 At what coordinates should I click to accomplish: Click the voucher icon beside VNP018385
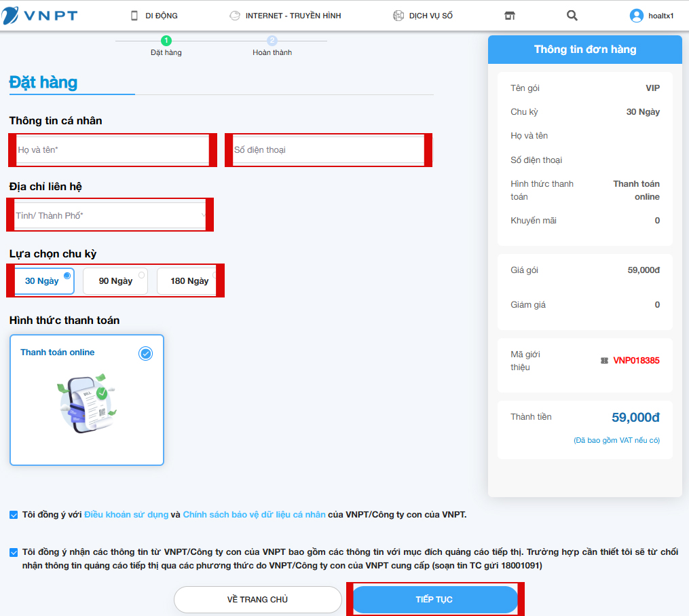tap(604, 361)
